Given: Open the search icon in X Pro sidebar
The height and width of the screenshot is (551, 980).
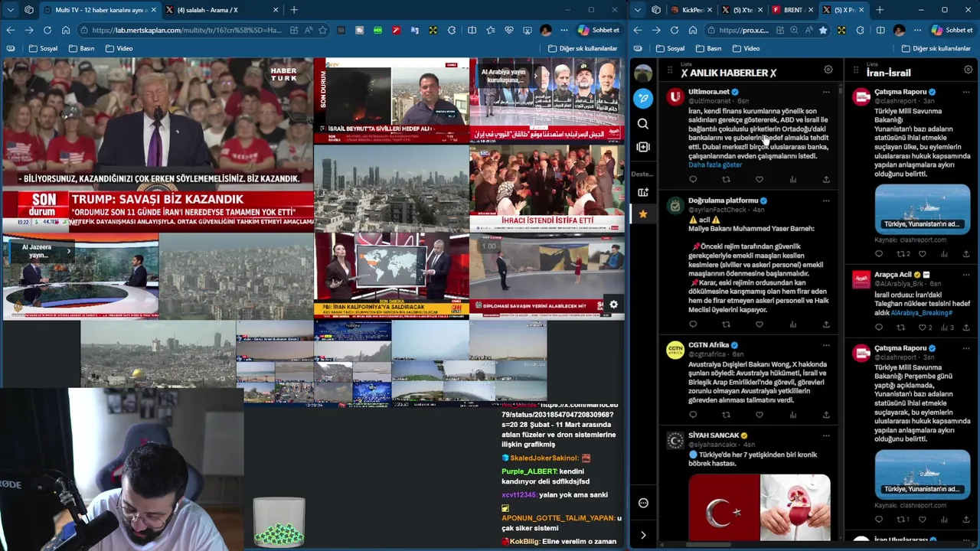Looking at the screenshot, I should (x=643, y=123).
